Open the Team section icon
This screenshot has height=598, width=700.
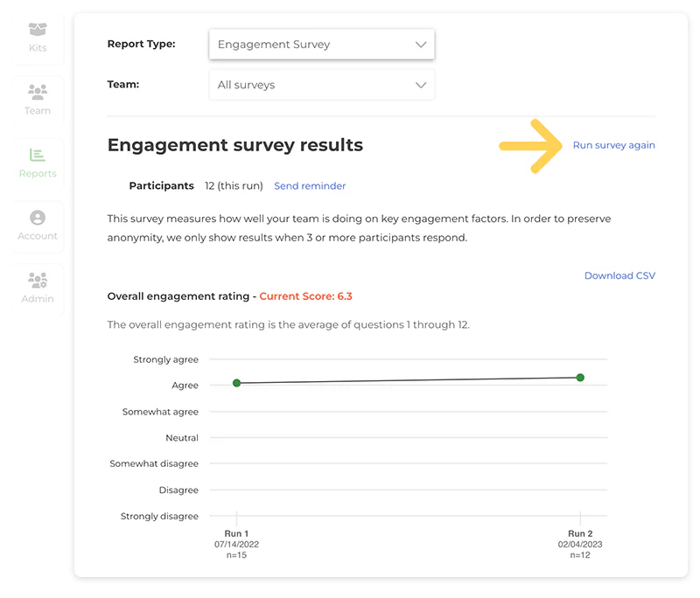click(x=38, y=92)
